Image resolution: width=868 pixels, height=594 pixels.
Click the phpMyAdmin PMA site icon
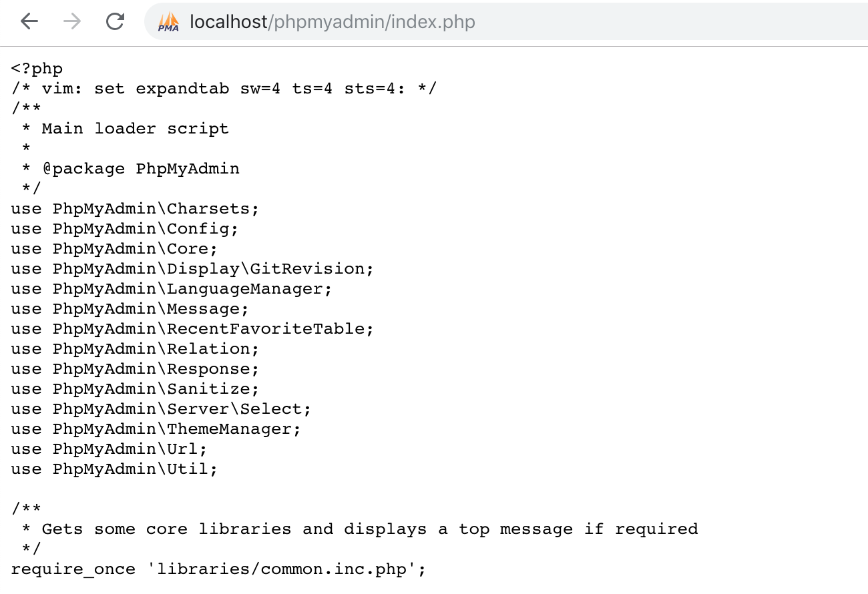pos(168,22)
